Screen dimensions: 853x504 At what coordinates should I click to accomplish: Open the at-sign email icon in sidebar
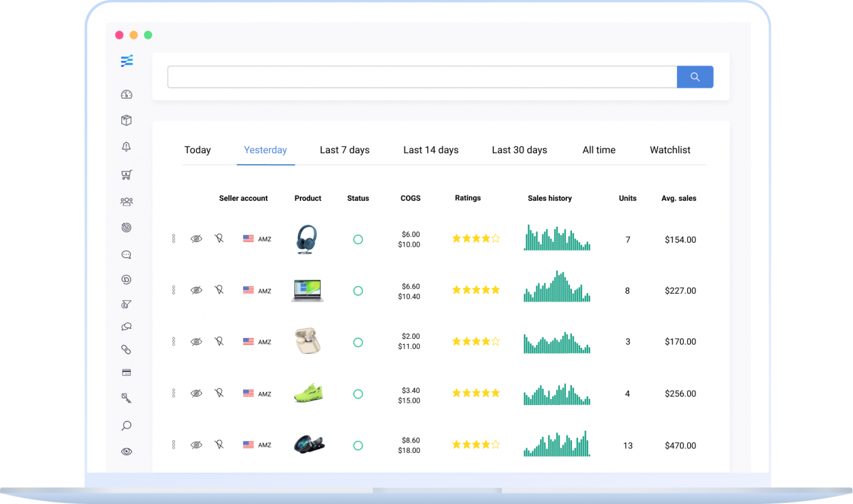(x=126, y=280)
